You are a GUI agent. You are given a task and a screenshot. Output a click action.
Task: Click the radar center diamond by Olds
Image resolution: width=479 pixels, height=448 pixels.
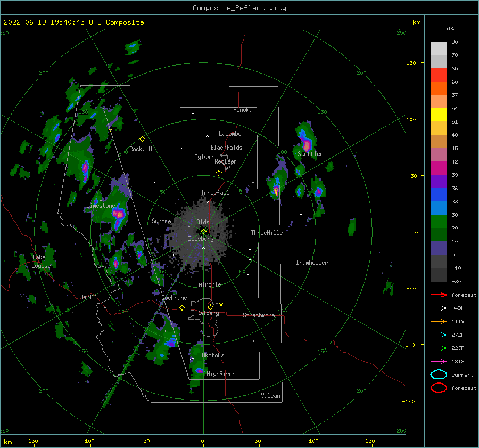click(203, 232)
